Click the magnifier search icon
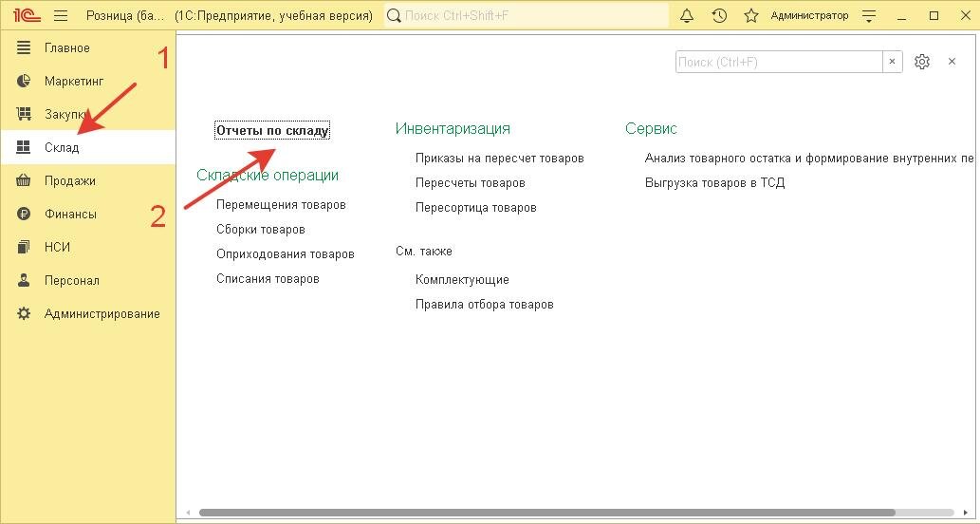 tap(394, 15)
